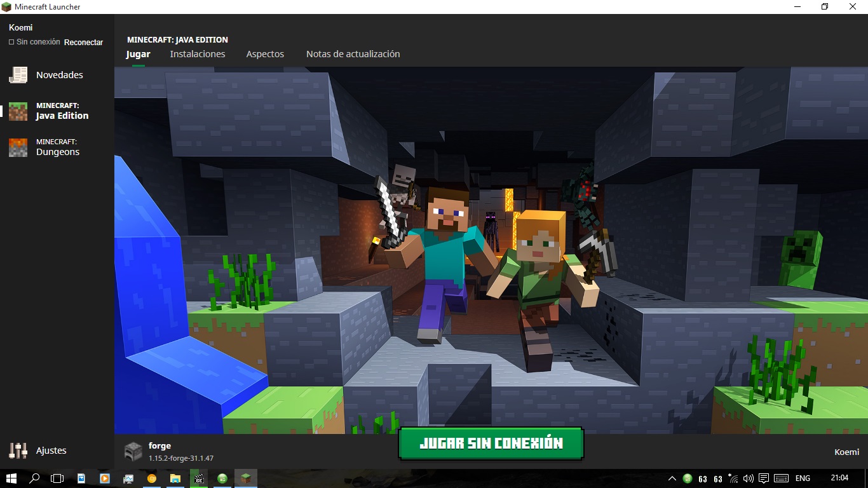Screen dimensions: 868x488
Task: Open the touch keyboard tray icon
Action: click(781, 478)
